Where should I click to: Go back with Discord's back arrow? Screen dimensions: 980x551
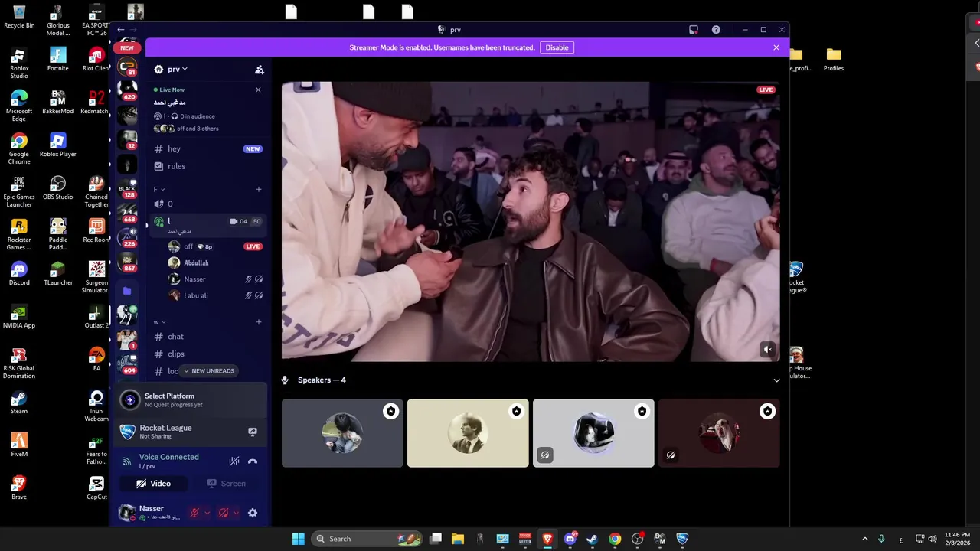point(121,30)
